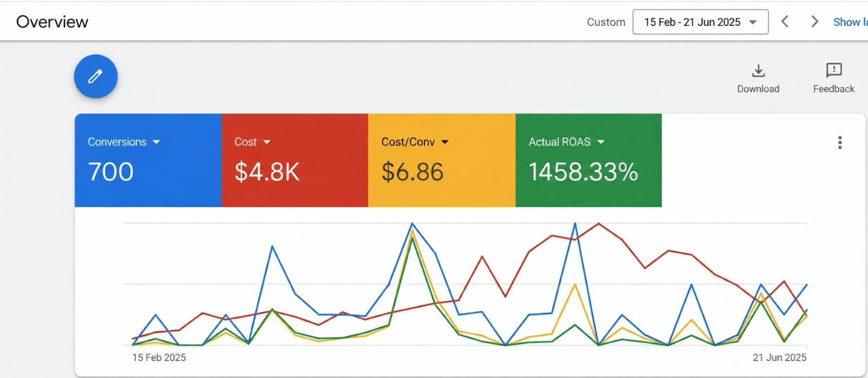Go to the previous date range

(784, 22)
